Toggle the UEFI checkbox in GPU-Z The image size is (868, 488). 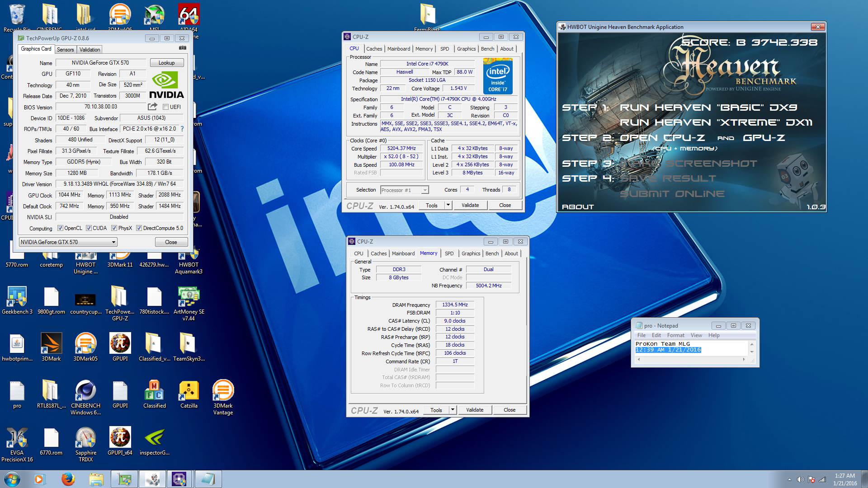coord(165,107)
